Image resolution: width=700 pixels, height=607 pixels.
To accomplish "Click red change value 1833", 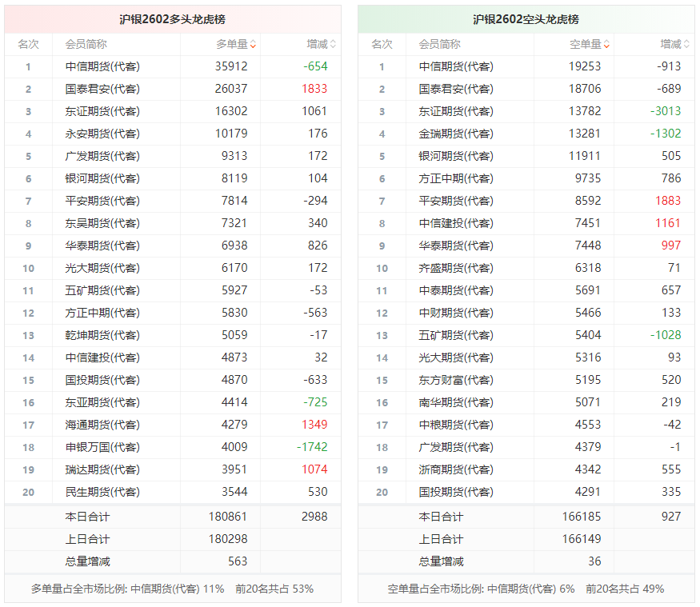I will (314, 89).
